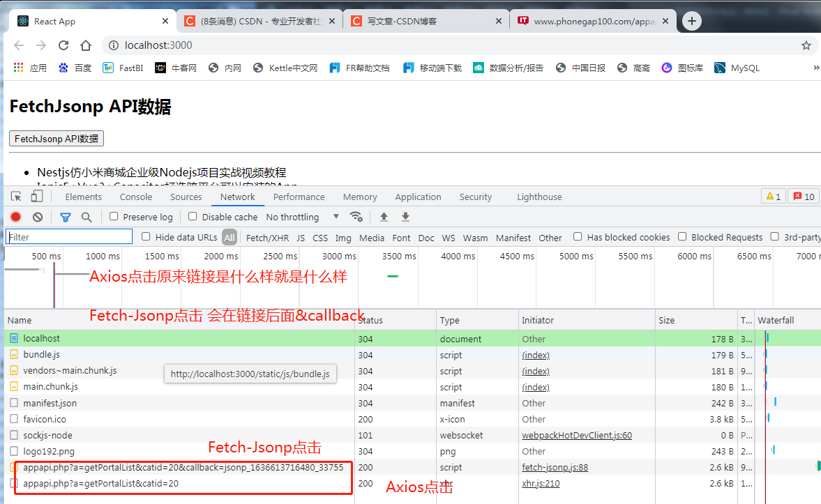Toggle Hide data URLs
Viewport: 821px width, 504px height.
point(146,237)
